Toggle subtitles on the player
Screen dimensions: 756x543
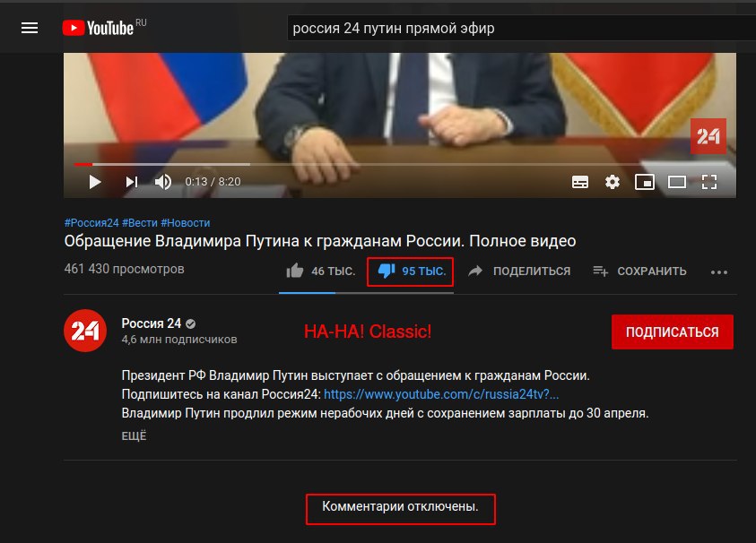[579, 182]
